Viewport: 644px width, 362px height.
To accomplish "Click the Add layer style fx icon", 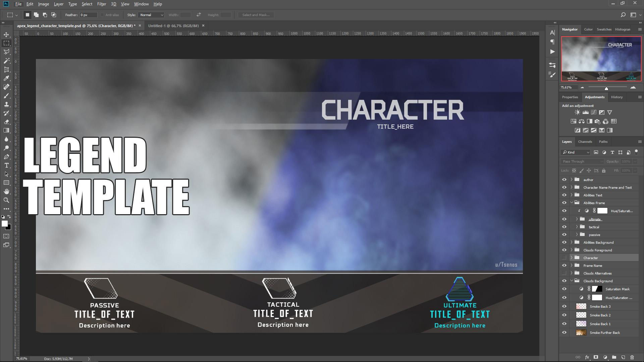I will [x=587, y=357].
